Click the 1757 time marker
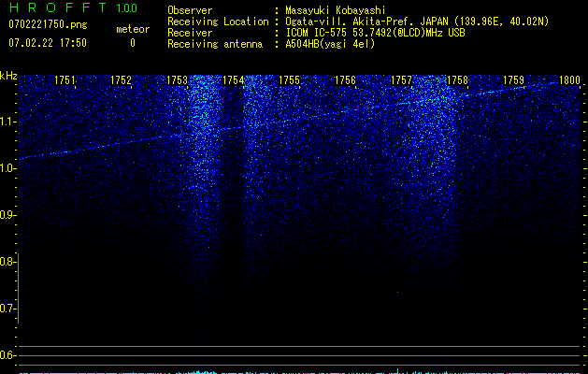588x374 pixels. pos(402,80)
